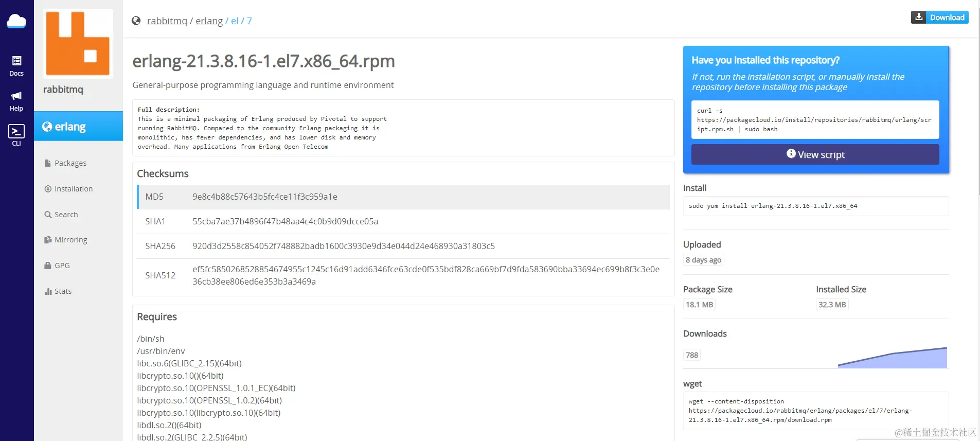Click libcrypto.so.10(OPENSSL_1.0.2)(64bit) entry
Viewport: 980px width, 441px height.
pos(209,400)
